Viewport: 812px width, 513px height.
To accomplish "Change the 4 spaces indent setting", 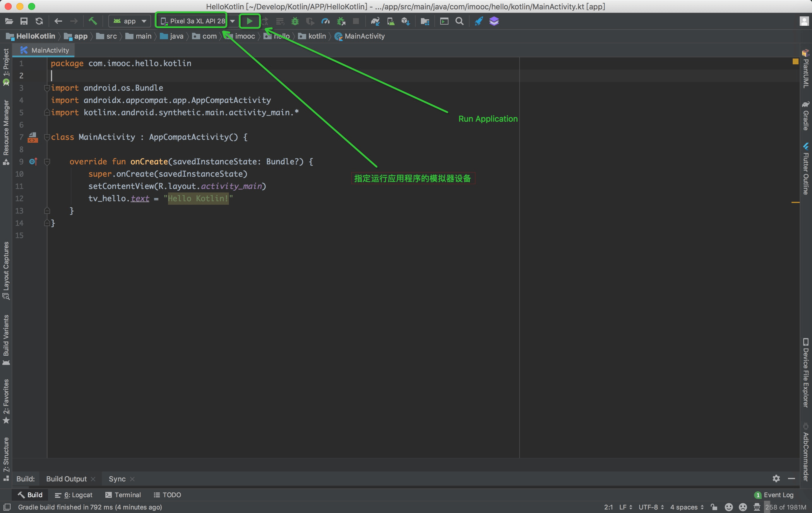I will click(687, 507).
